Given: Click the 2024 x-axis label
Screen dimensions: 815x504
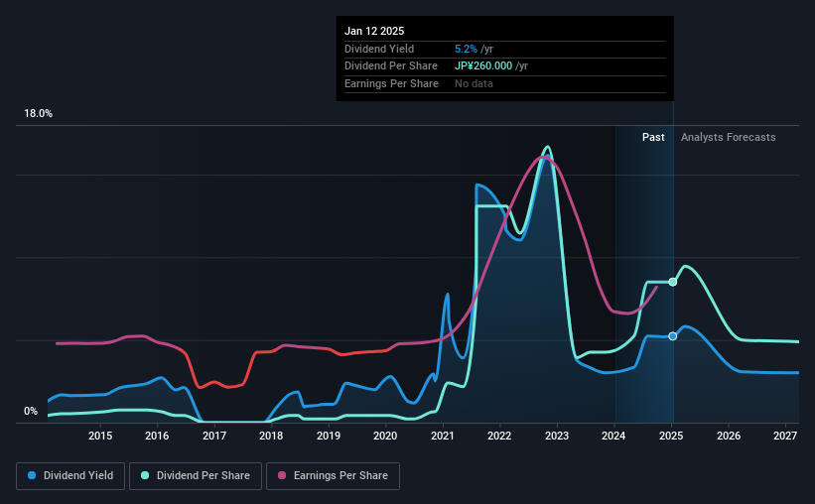Looking at the screenshot, I should pyautogui.click(x=613, y=436).
